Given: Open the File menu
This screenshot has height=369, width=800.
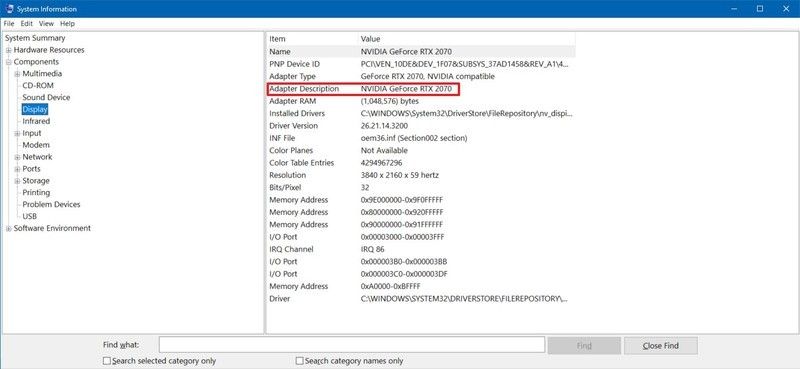Looking at the screenshot, I should [x=9, y=23].
